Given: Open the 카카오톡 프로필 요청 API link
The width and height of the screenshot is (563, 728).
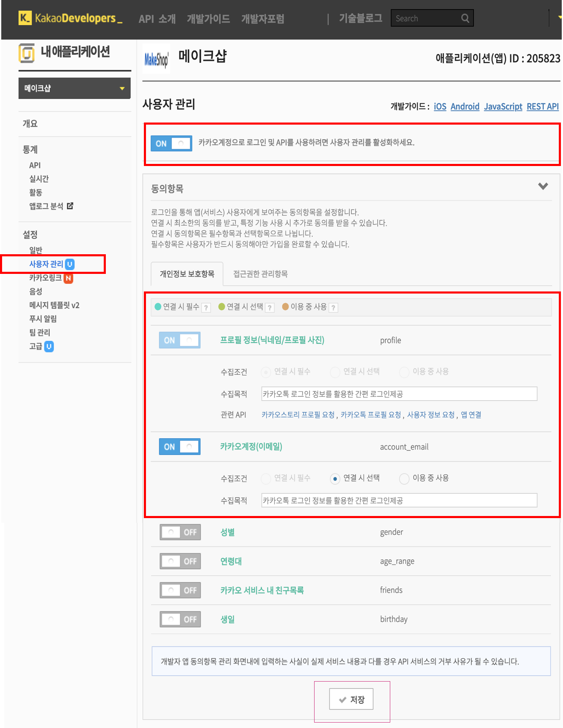Looking at the screenshot, I should tap(371, 415).
